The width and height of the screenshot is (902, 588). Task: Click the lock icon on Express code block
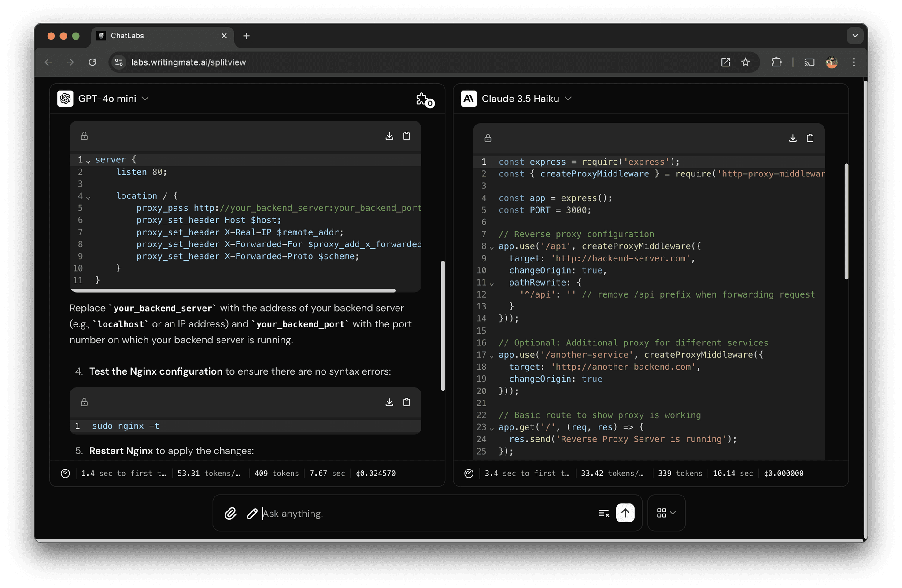coord(488,138)
